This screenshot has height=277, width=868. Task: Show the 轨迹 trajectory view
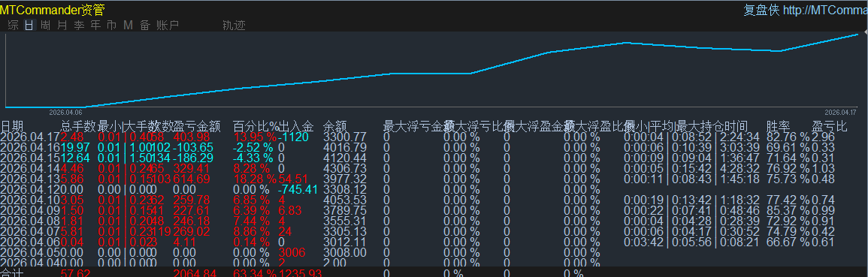[x=234, y=25]
